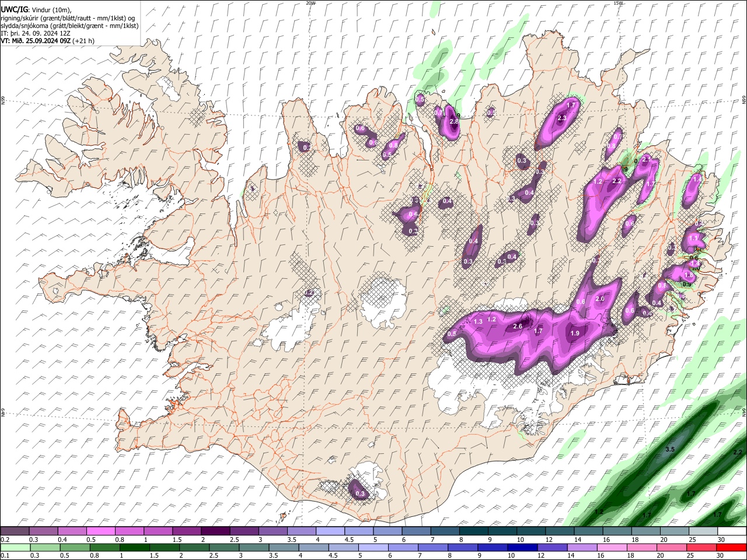
Task: Click the 'UWC/IG' title text
Action: coord(13,9)
